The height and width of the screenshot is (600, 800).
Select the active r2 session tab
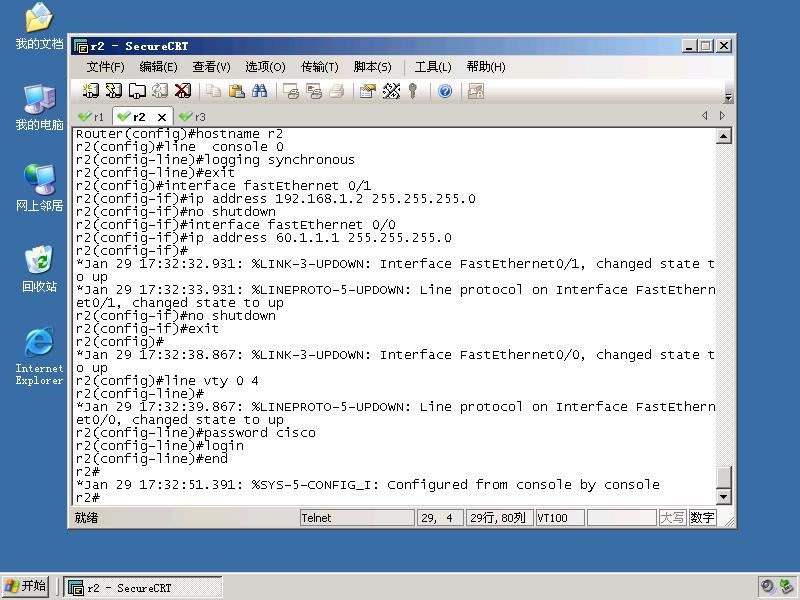click(138, 117)
